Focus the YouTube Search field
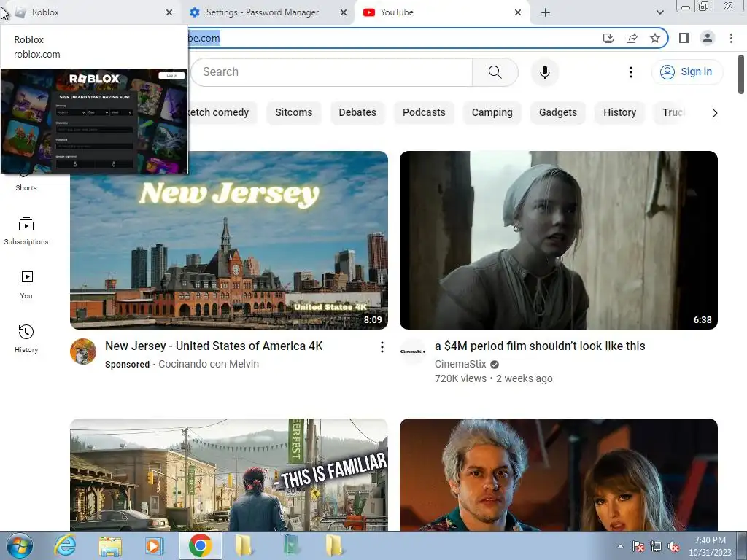Image resolution: width=747 pixels, height=560 pixels. click(x=332, y=72)
